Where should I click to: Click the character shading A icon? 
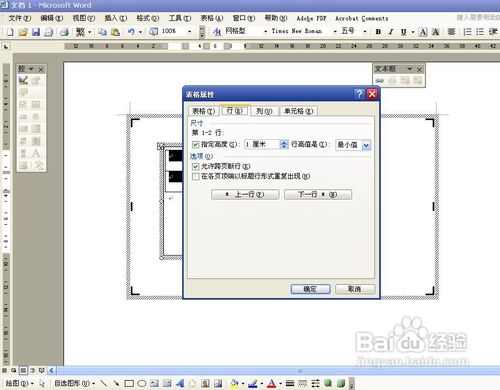(435, 32)
